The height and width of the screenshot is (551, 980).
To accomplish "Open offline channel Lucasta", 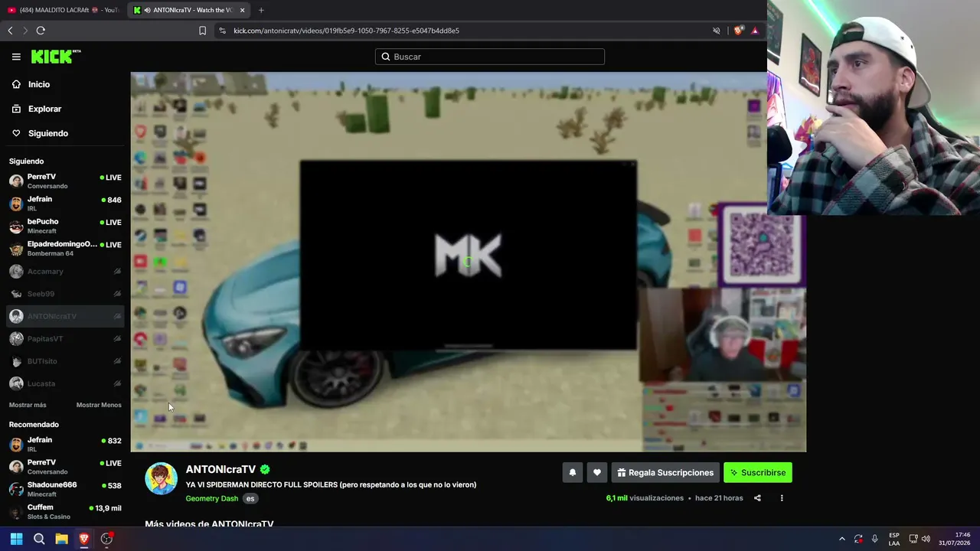I will pyautogui.click(x=65, y=383).
